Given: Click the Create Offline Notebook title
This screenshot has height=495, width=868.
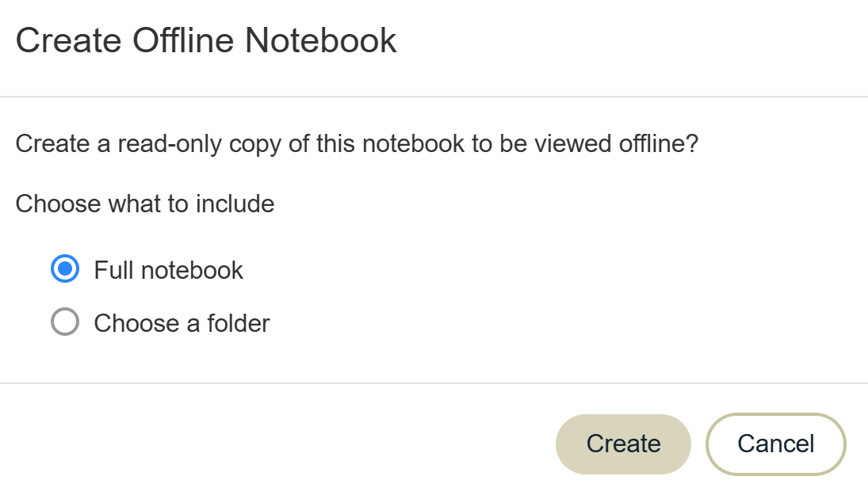Looking at the screenshot, I should click(x=206, y=40).
